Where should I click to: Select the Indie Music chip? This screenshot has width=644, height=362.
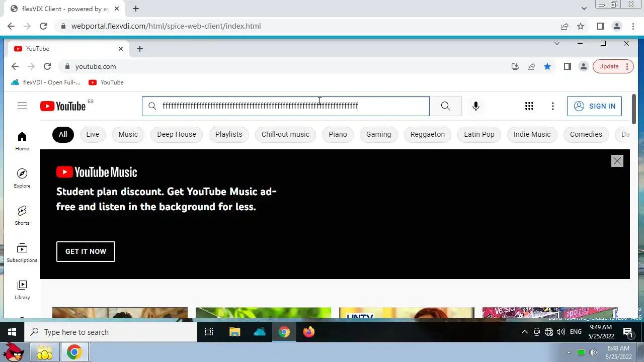532,134
